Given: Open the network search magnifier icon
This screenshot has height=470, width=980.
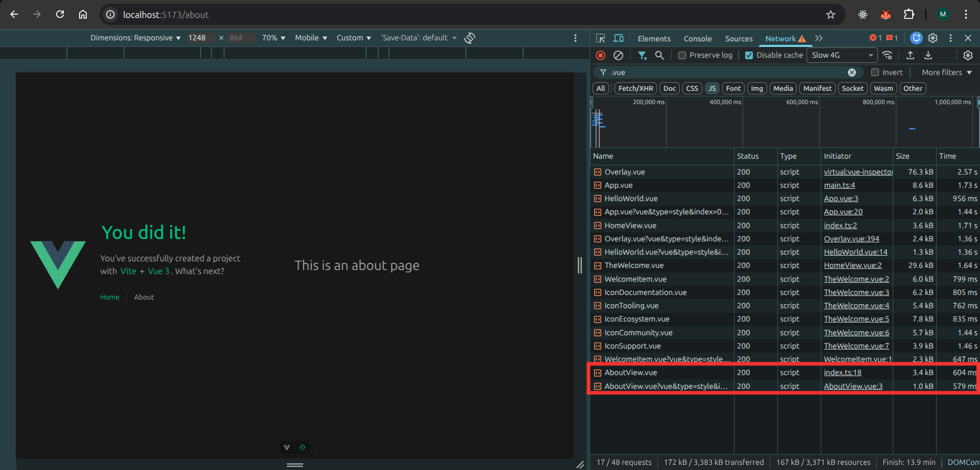Looking at the screenshot, I should tap(659, 55).
